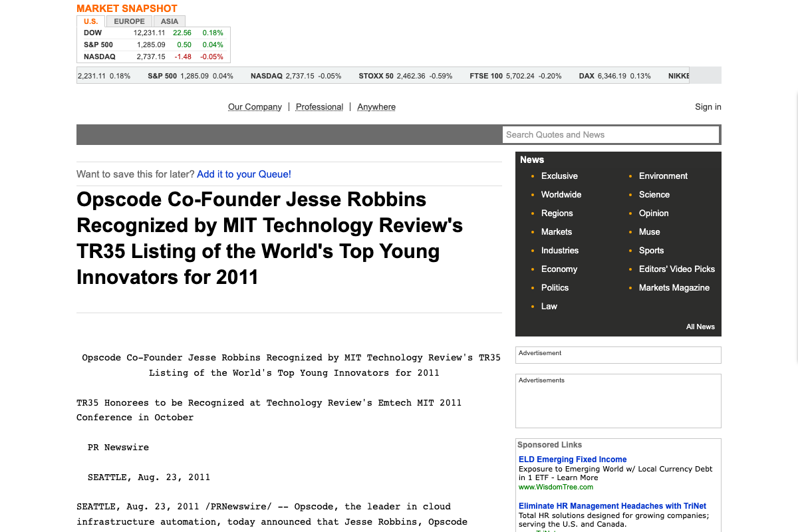Visit the Professional section
The image size is (798, 532).
tap(319, 106)
